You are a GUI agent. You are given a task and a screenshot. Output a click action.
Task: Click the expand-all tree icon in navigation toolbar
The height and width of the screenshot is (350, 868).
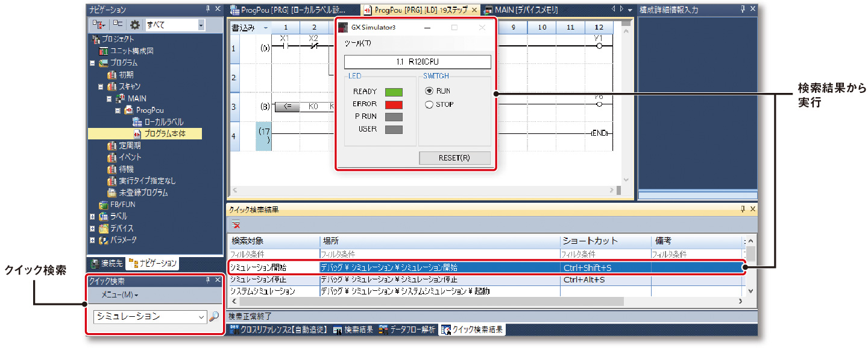click(x=99, y=25)
